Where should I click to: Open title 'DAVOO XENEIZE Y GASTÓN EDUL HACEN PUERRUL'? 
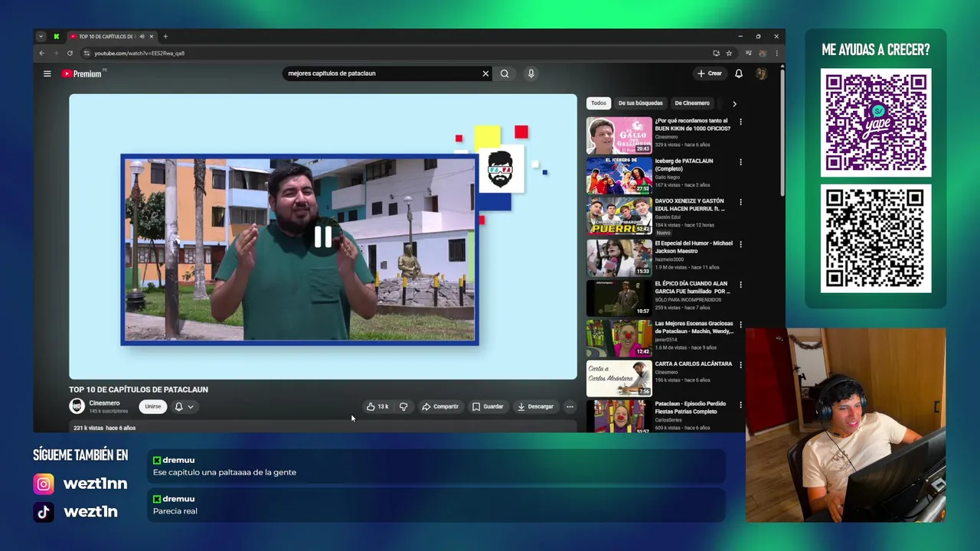click(690, 204)
